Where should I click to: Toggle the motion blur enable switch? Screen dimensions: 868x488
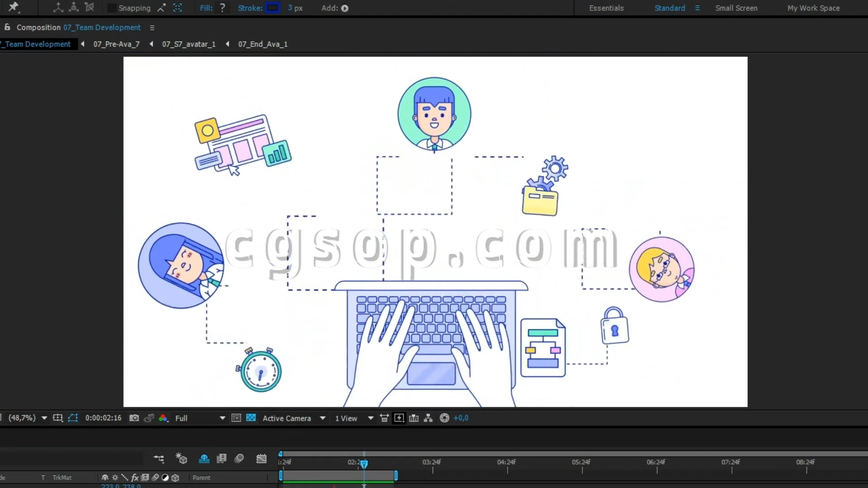pyautogui.click(x=239, y=459)
